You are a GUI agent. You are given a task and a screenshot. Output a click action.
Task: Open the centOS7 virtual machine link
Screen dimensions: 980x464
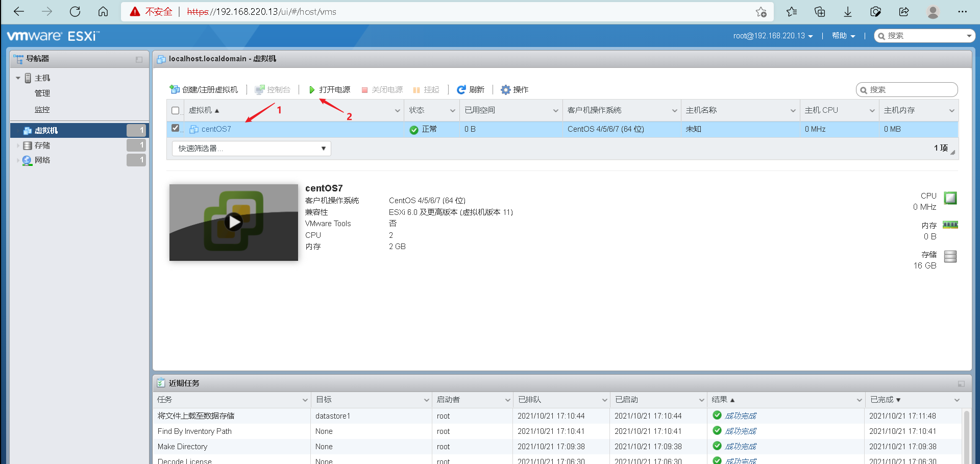216,129
